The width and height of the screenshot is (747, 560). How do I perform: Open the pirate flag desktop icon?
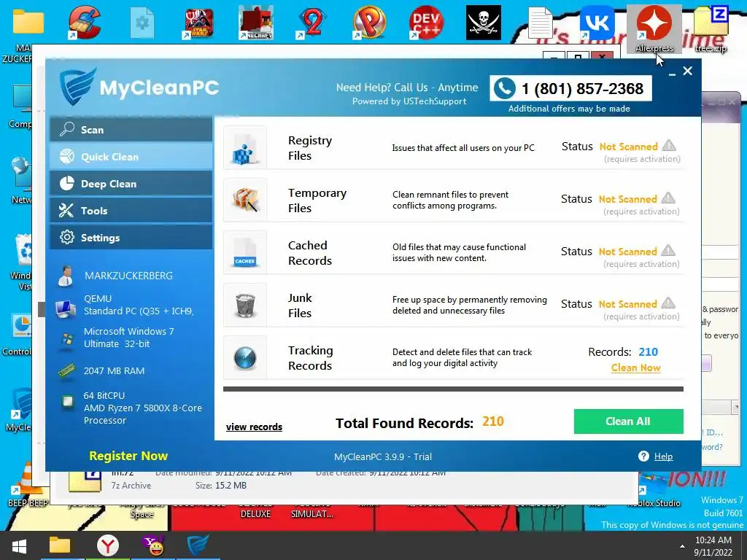click(483, 23)
